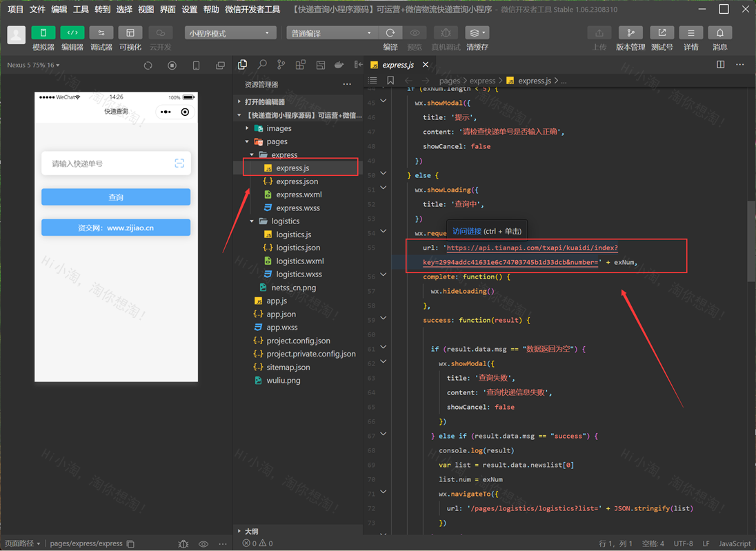Open the 普通编译 compile mode dropdown
Image resolution: width=756 pixels, height=551 pixels.
(332, 33)
